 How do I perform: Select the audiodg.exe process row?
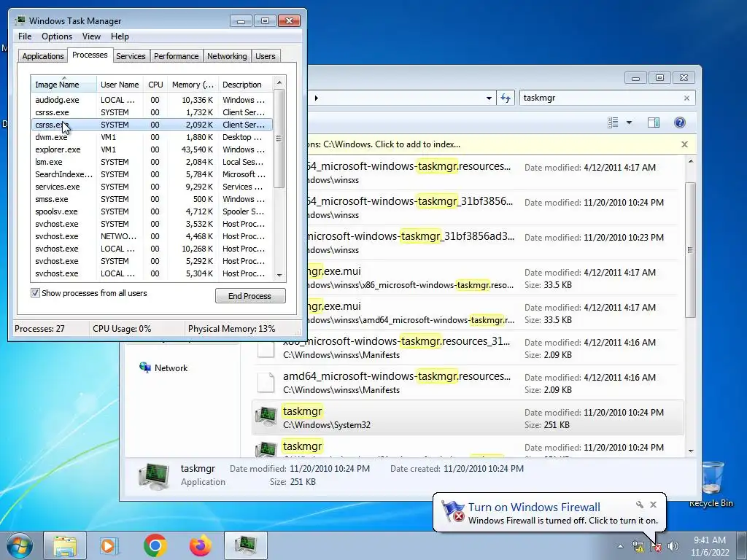pos(152,100)
